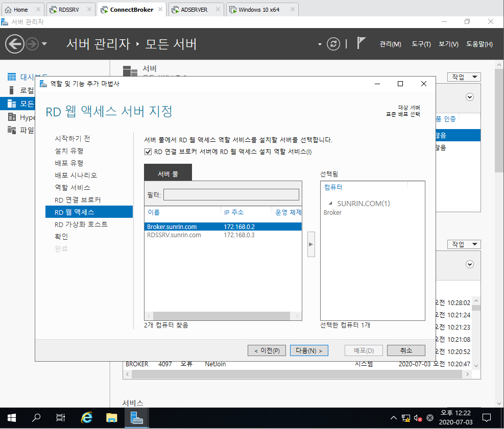Open the 도움말(H) menu
This screenshot has width=504, height=429.
tap(479, 44)
